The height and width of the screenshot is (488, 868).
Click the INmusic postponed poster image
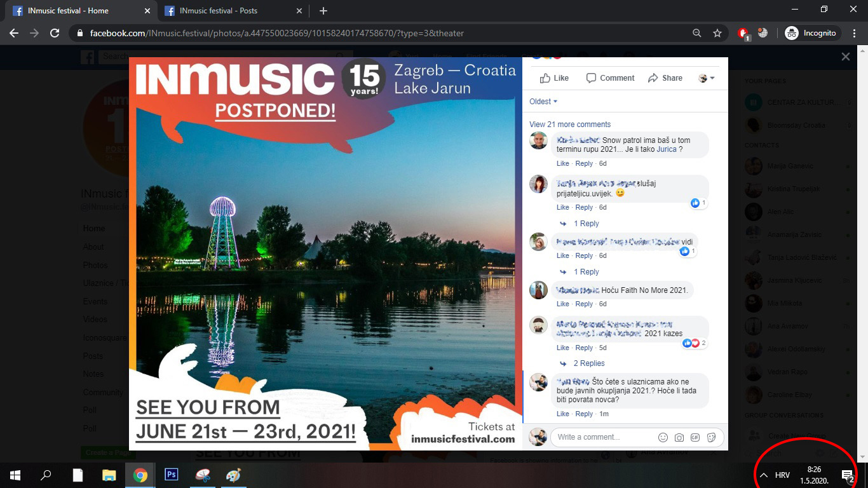[x=325, y=254]
